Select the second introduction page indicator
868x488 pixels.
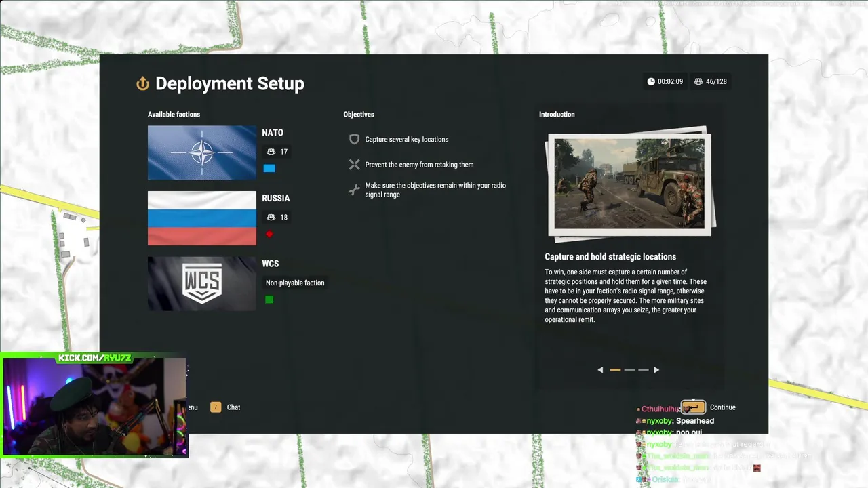[x=629, y=370]
